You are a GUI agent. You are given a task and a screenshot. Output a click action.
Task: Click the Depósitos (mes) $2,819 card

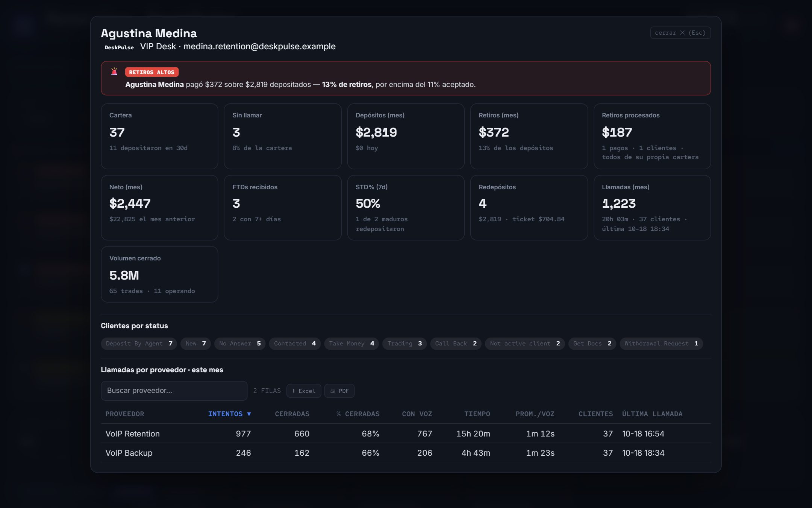(406, 136)
